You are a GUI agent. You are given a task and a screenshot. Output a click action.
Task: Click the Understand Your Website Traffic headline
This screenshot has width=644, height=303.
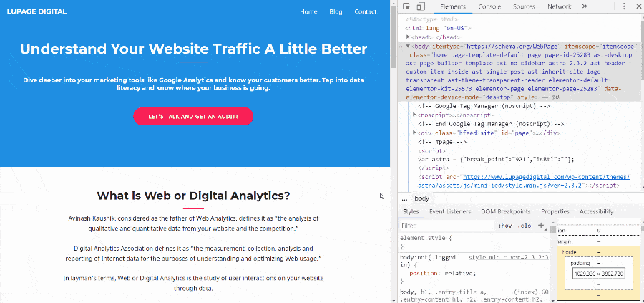(193, 49)
